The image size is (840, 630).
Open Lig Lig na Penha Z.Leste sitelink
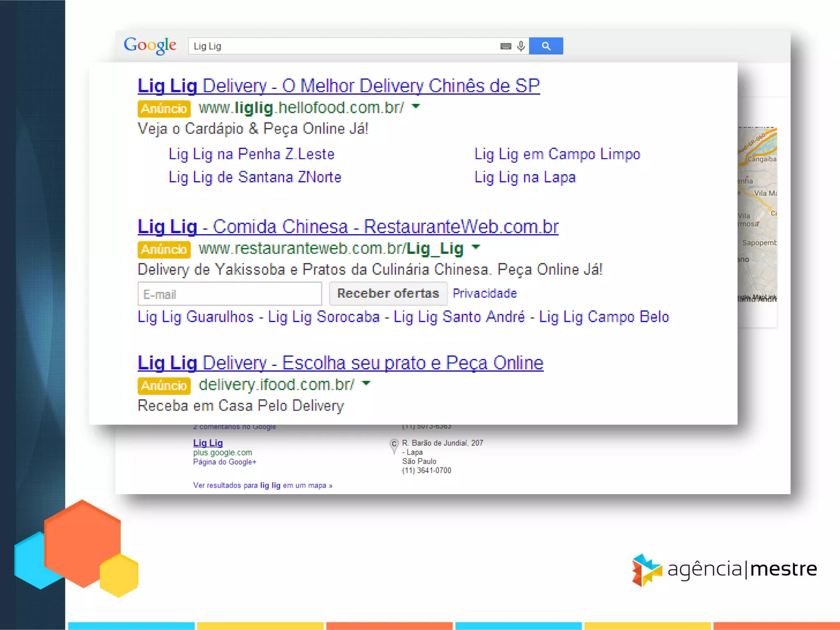coord(251,154)
